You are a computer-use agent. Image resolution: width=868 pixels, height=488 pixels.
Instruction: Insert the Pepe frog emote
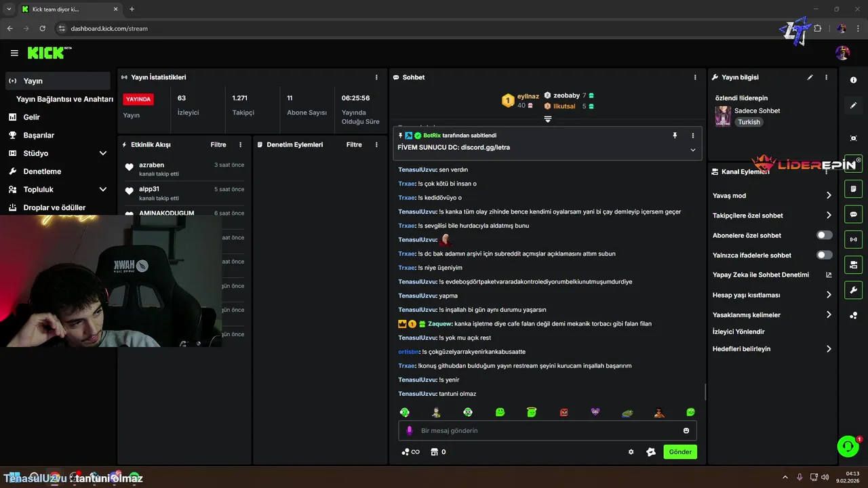coord(627,412)
